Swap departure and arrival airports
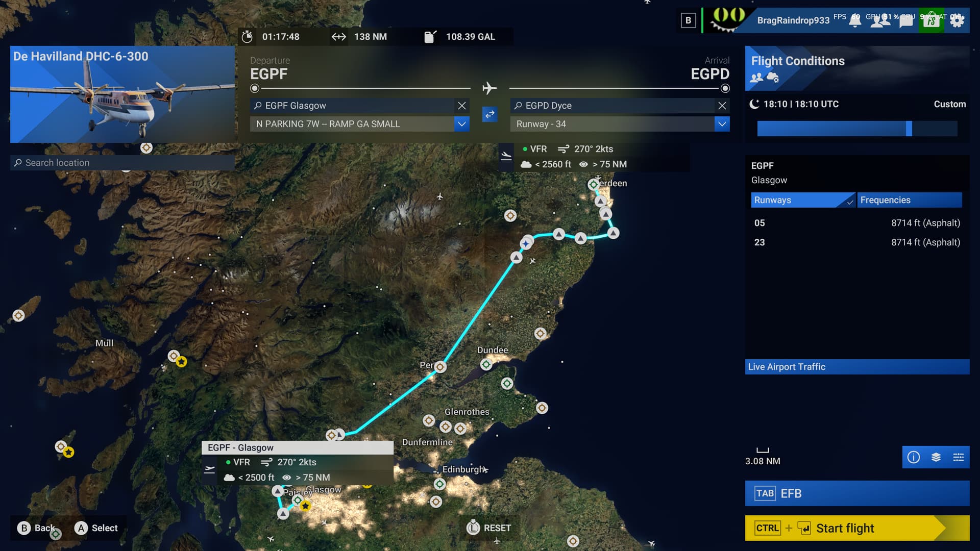Screen dimensions: 980x551 [489, 114]
